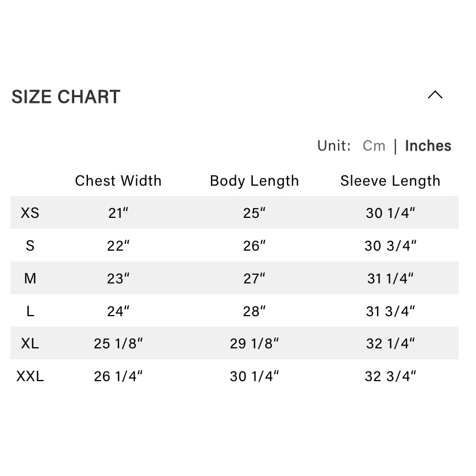The height and width of the screenshot is (476, 476).
Task: Click the XS chest width value 21″
Action: point(118,213)
